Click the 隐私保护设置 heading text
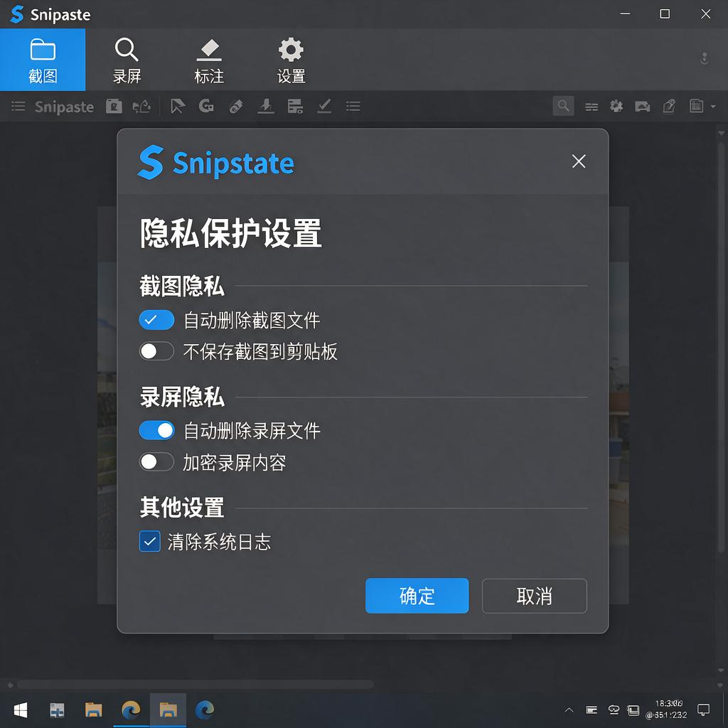Image resolution: width=728 pixels, height=728 pixels. pos(231,233)
